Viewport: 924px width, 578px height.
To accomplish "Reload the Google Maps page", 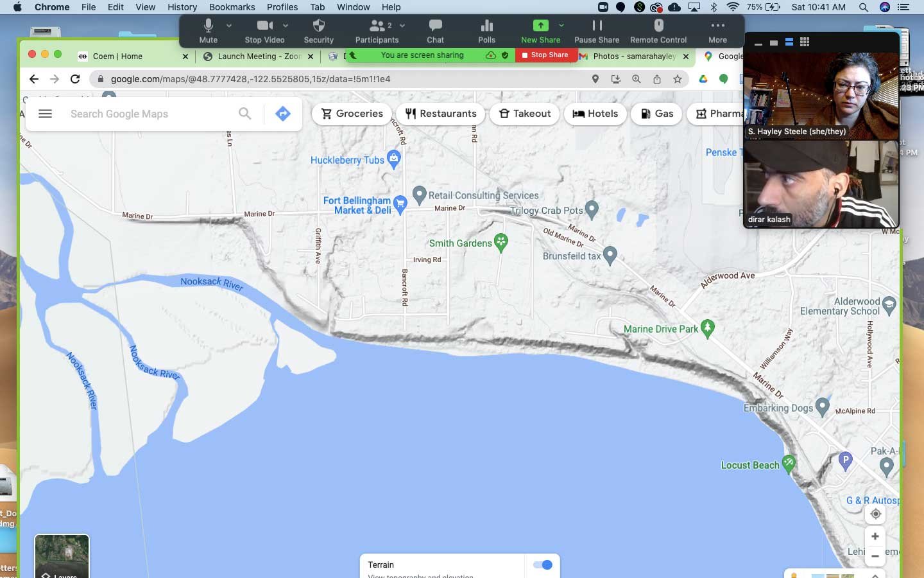I will click(75, 79).
